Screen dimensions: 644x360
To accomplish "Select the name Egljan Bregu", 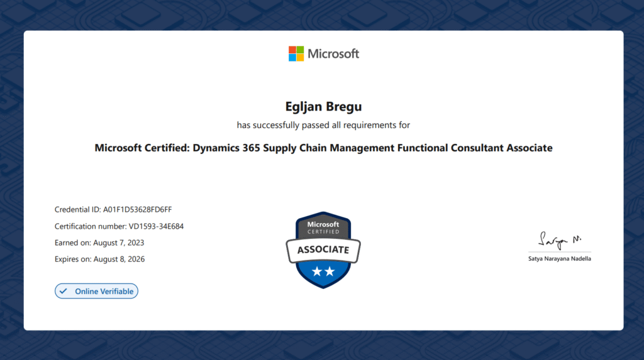I will (324, 107).
